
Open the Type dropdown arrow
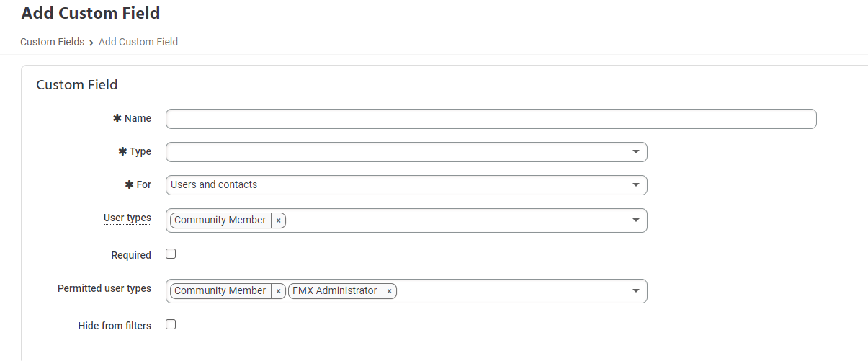[635, 152]
